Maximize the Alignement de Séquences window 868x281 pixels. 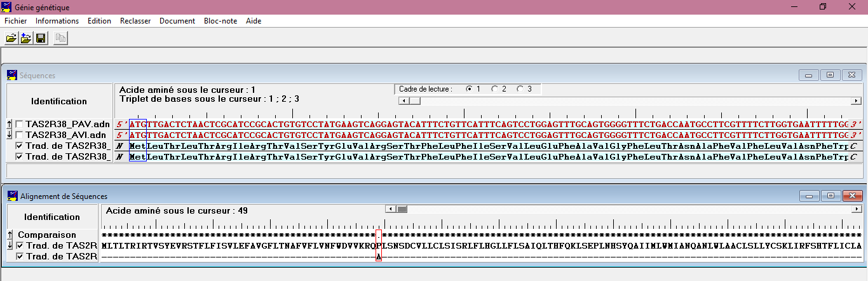[x=829, y=196]
